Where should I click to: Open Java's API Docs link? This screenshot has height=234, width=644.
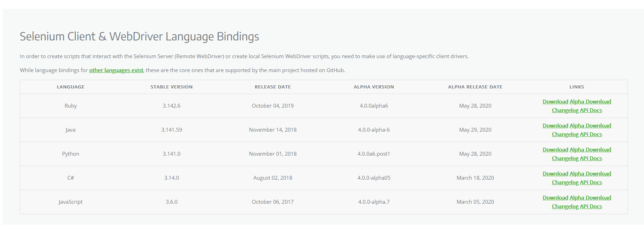pyautogui.click(x=591, y=134)
